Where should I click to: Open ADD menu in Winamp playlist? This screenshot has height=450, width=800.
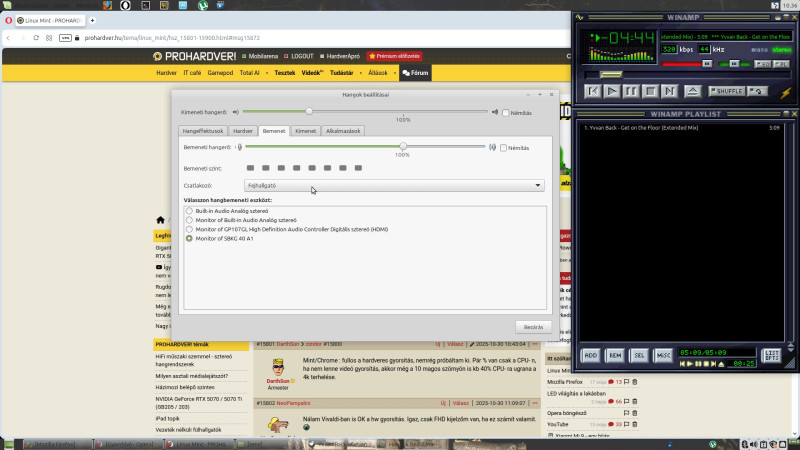click(x=590, y=356)
